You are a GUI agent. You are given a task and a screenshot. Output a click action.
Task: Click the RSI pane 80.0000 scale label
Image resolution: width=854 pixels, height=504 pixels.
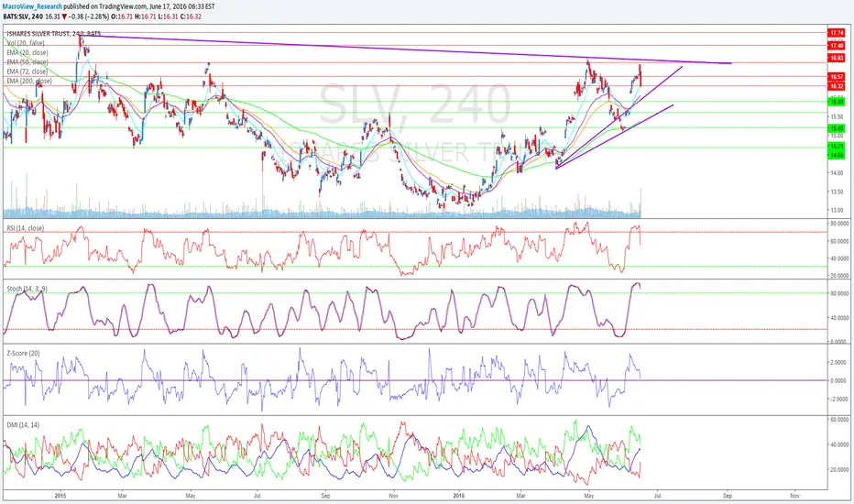(839, 224)
